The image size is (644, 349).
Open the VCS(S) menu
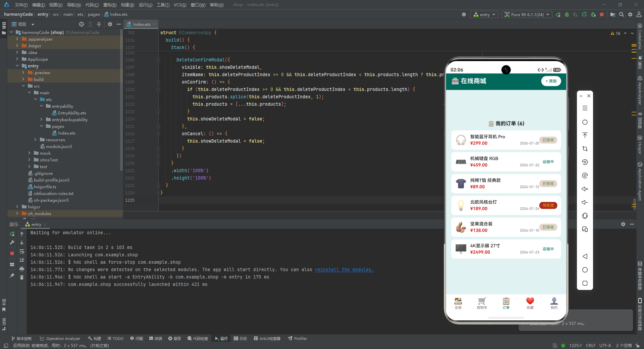(x=180, y=5)
